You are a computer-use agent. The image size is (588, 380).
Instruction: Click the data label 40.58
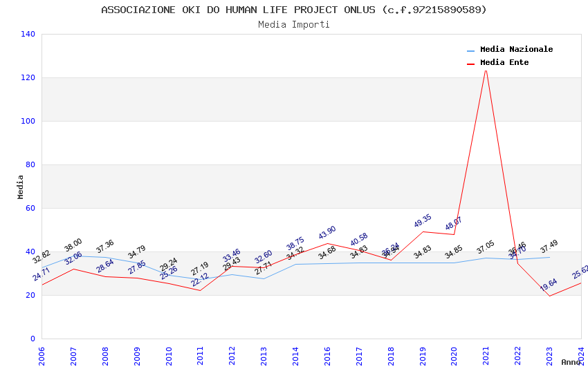359,240
